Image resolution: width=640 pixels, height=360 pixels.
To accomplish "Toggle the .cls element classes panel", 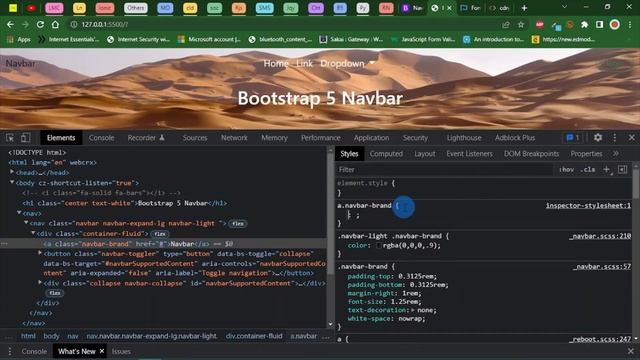I will coord(588,169).
